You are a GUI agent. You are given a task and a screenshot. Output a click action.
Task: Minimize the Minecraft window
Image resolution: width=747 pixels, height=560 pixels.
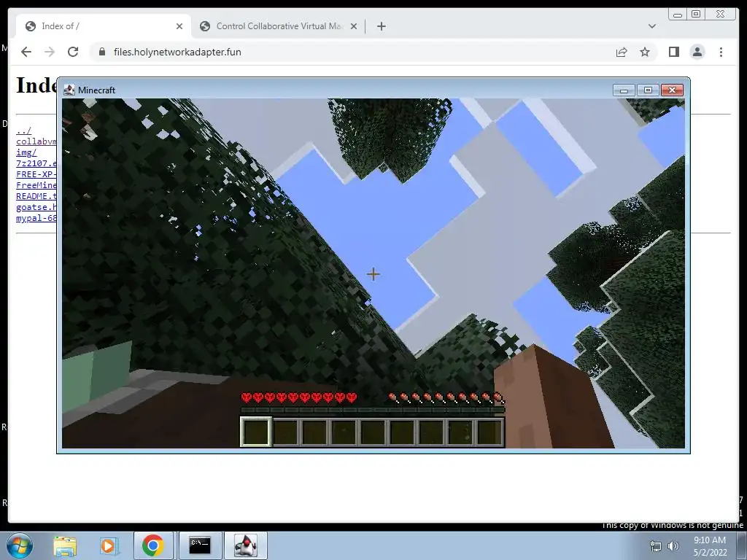coord(624,90)
